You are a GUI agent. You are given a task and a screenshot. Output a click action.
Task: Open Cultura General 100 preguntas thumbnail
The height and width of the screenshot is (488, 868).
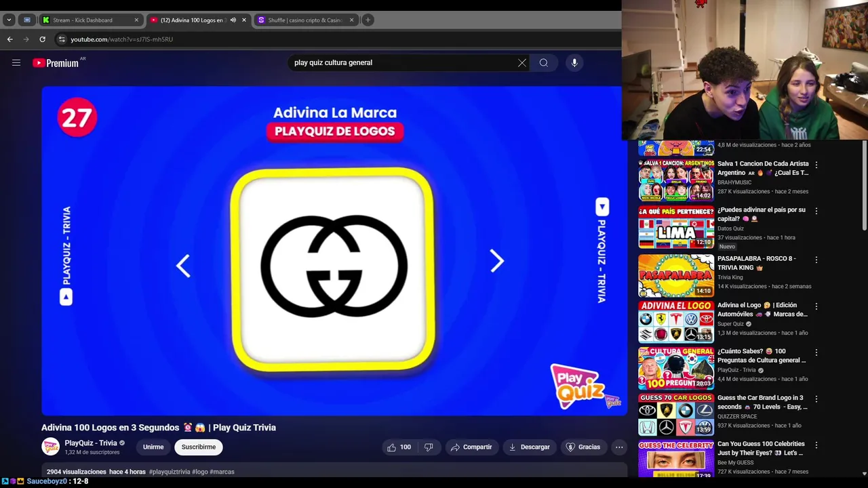coord(676,368)
